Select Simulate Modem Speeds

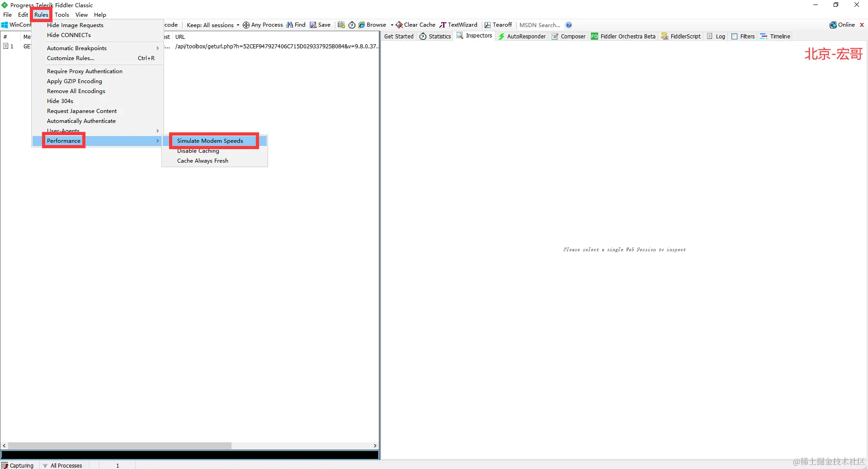(215, 141)
